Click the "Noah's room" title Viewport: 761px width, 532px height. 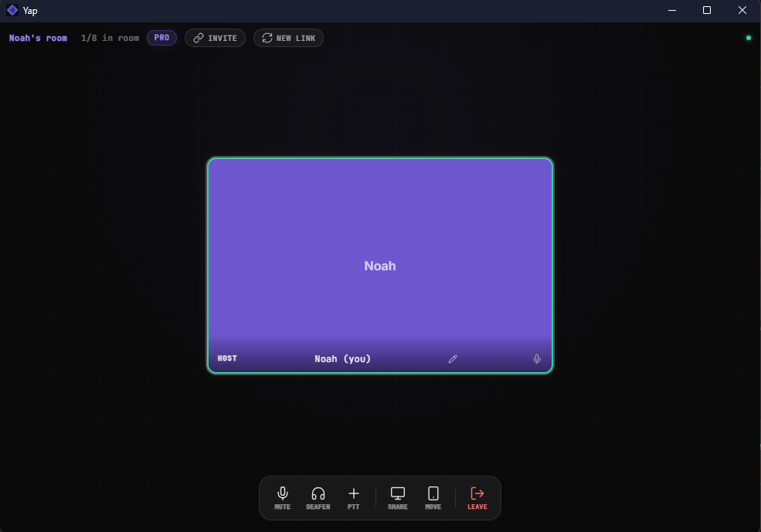point(38,38)
